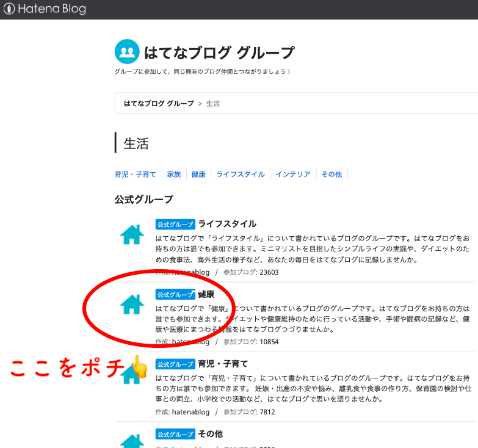Open the 健康 official group title
This screenshot has width=478, height=448.
pos(206,294)
